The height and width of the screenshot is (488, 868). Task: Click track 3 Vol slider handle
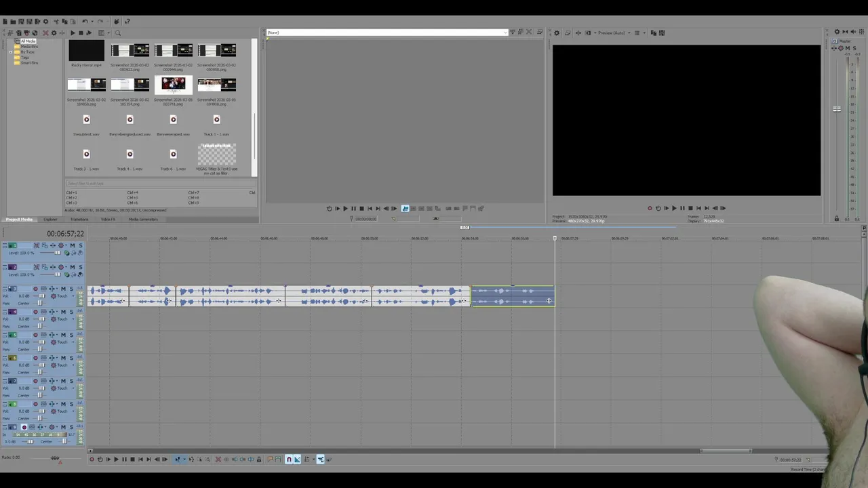[x=41, y=296]
